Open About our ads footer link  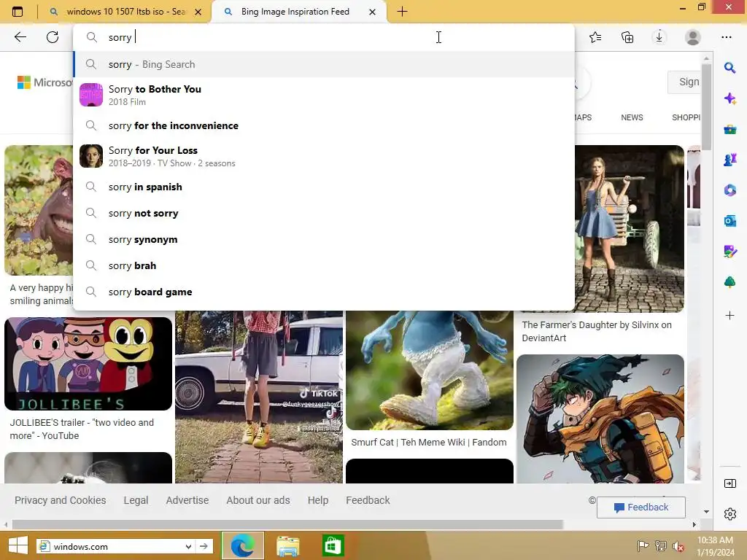tap(258, 500)
